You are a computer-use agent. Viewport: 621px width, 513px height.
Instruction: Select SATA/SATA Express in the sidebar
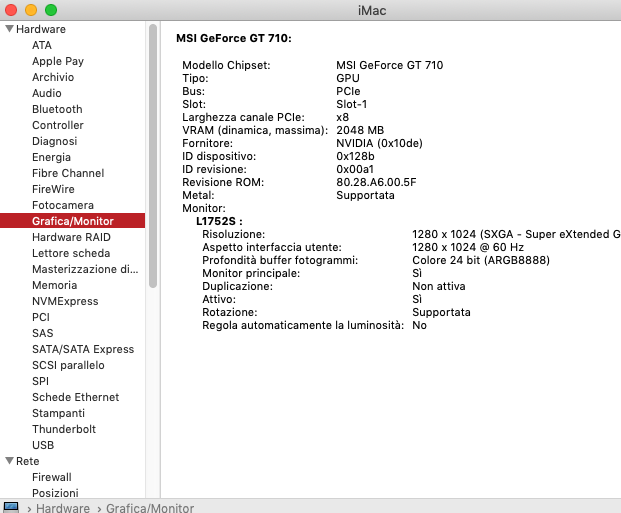[x=83, y=349]
